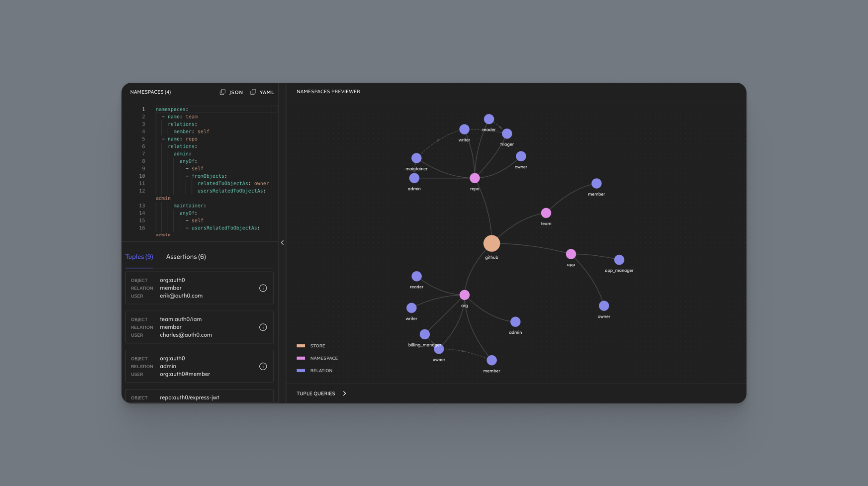The width and height of the screenshot is (868, 486).
Task: Click the JSON copy icon
Action: click(x=223, y=92)
